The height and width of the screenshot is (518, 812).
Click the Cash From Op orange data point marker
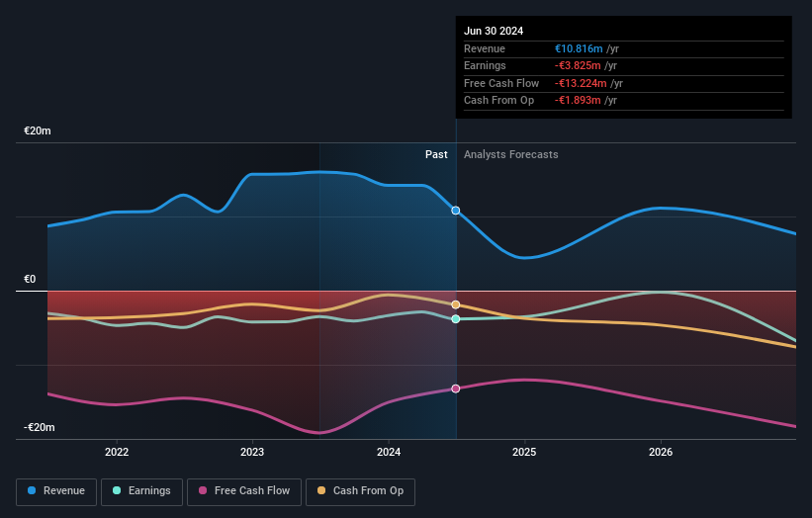(x=456, y=304)
